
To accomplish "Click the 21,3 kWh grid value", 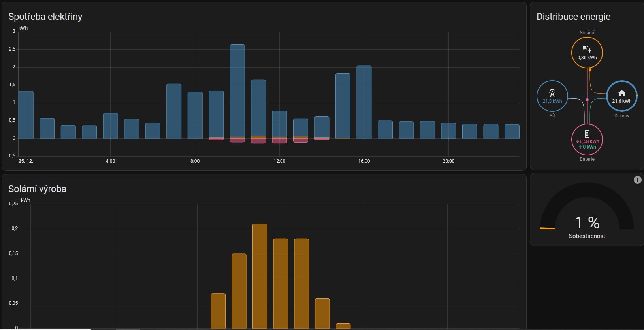I will tap(552, 101).
